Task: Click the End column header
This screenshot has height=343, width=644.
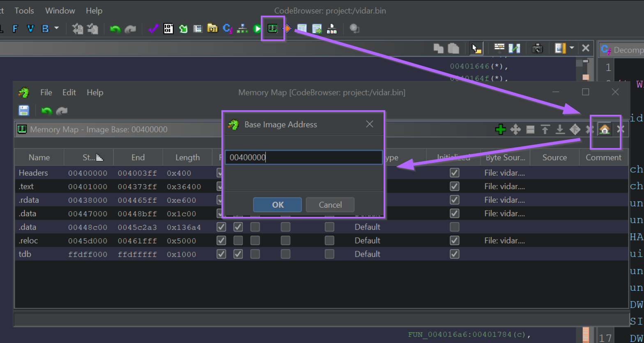Action: pos(138,157)
